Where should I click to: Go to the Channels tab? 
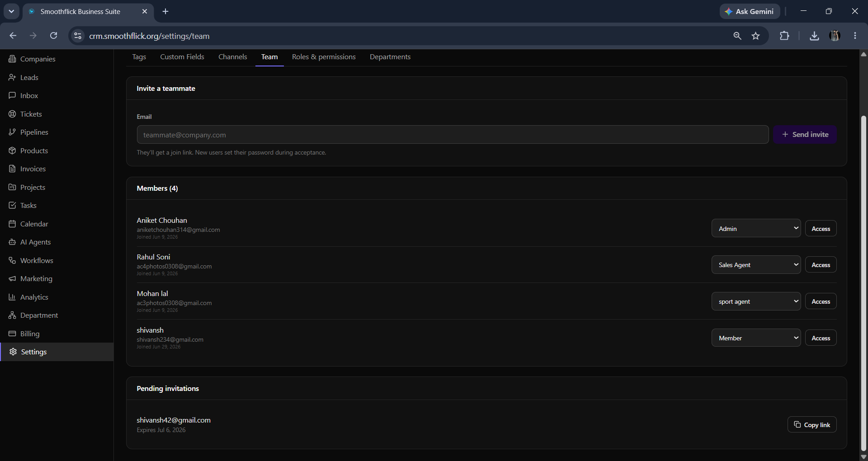[x=233, y=57]
